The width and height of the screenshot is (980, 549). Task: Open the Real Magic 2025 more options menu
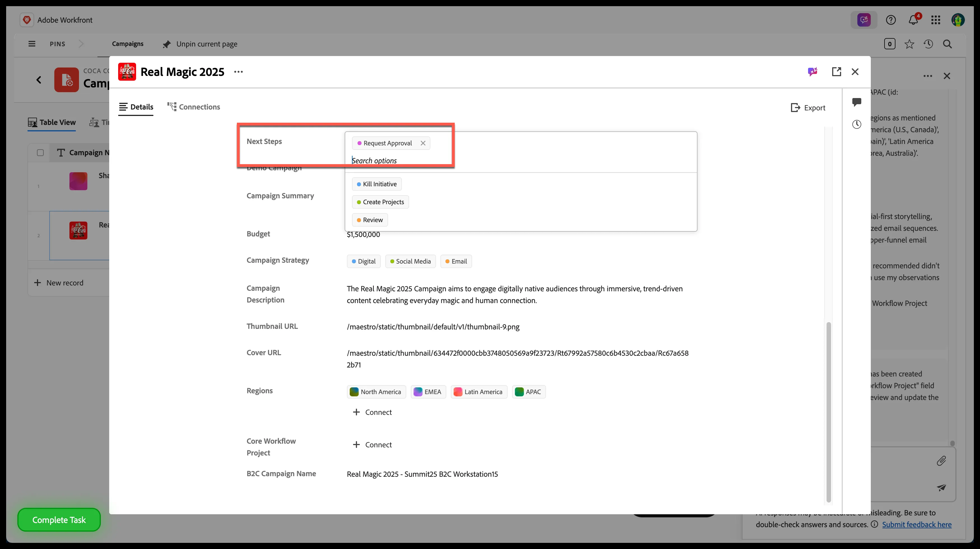pos(238,72)
